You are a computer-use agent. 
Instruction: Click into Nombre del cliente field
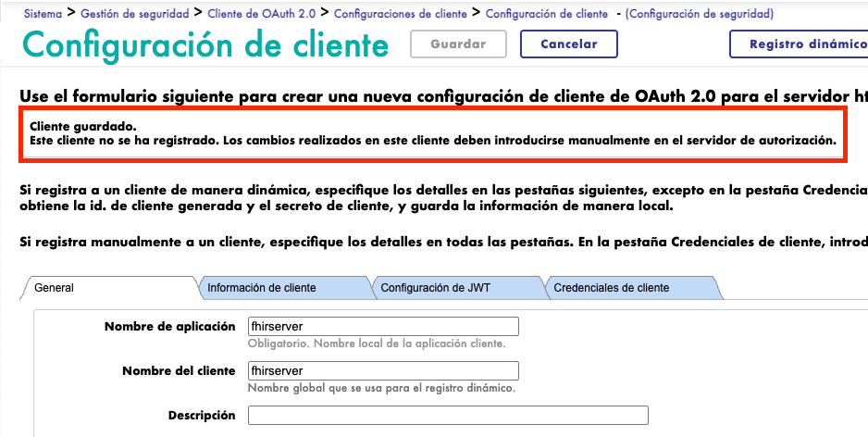click(383, 370)
